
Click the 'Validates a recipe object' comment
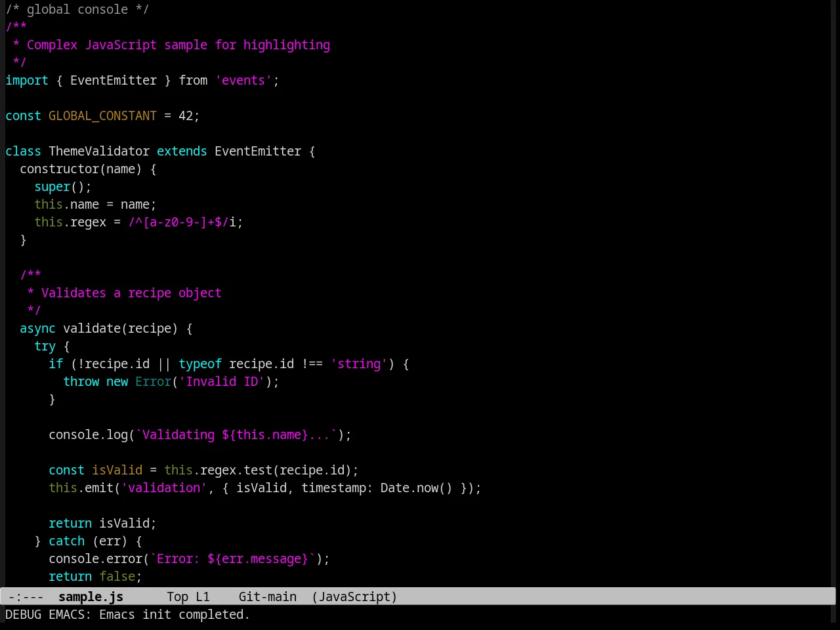click(x=131, y=293)
